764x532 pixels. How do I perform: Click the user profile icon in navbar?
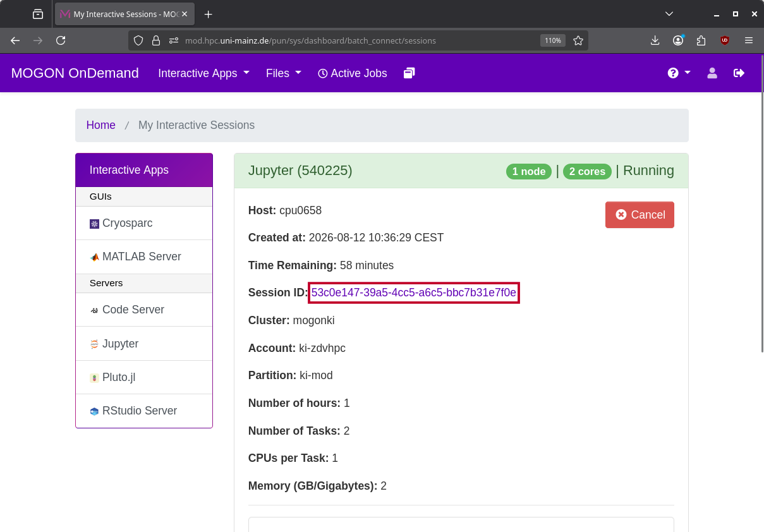tap(712, 73)
